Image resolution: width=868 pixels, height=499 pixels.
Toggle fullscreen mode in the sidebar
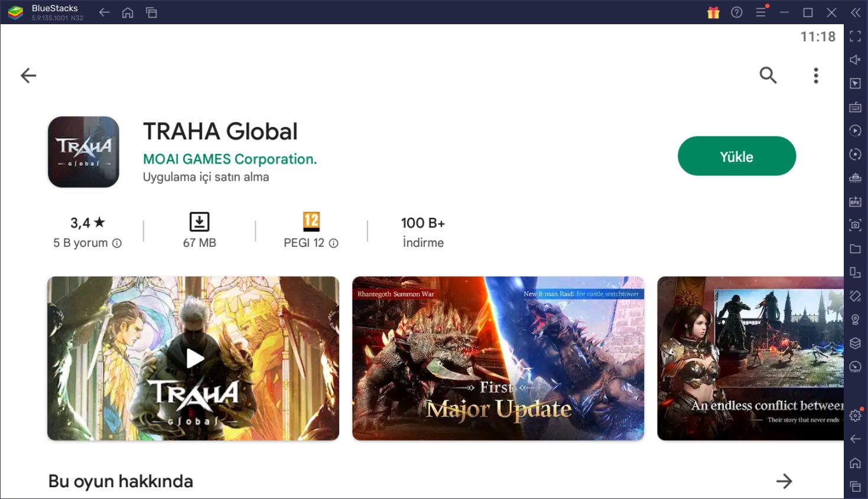(855, 36)
